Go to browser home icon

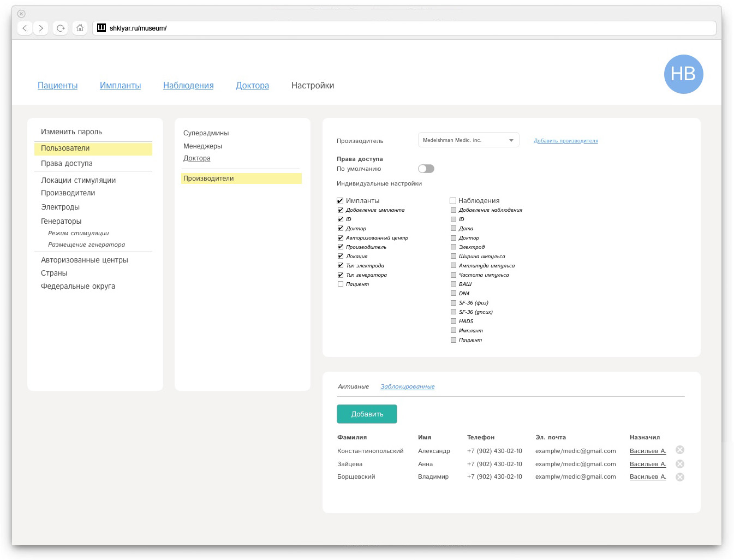click(80, 28)
